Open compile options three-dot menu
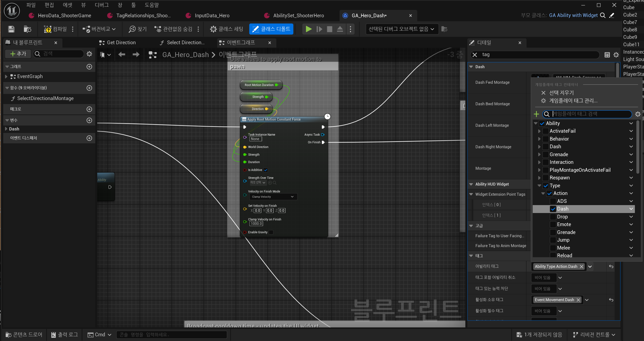Viewport: 644px width, 341px height. 73,29
